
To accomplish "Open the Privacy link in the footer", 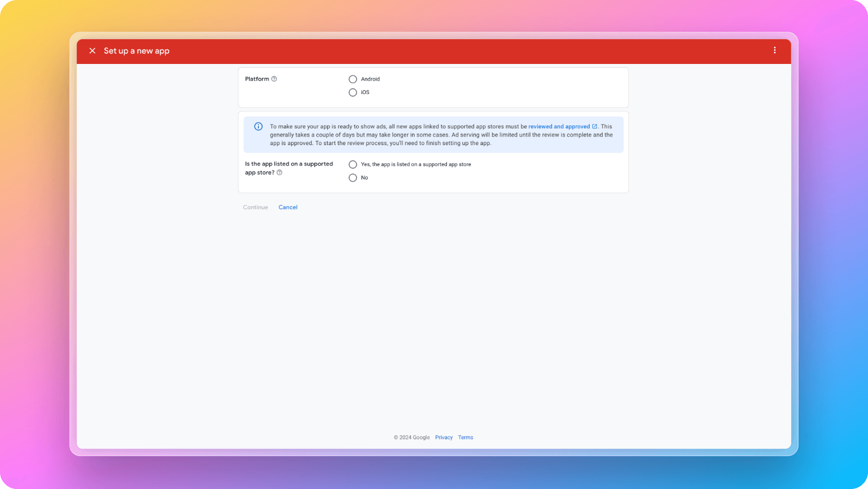I will click(x=444, y=437).
